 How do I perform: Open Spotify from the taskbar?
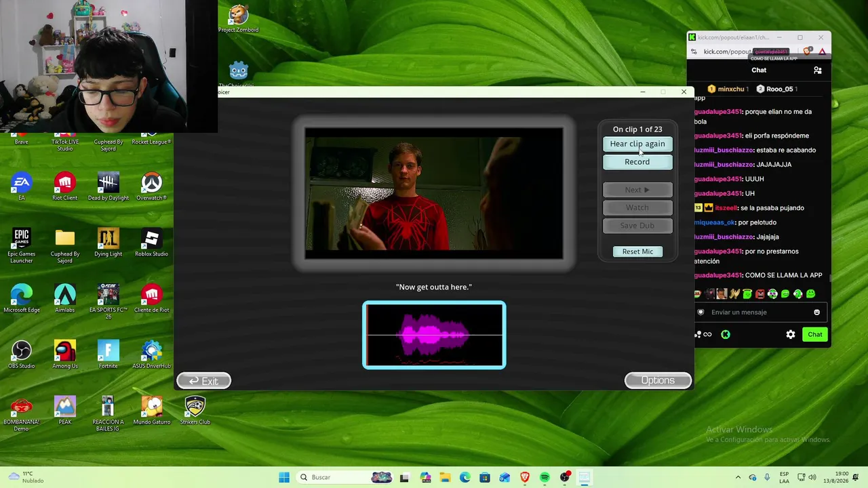coord(545,478)
